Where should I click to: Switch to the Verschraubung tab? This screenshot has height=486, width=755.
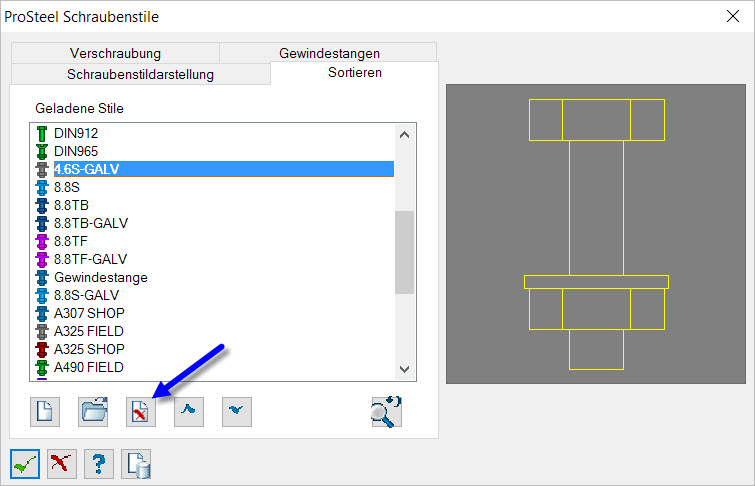click(x=116, y=53)
